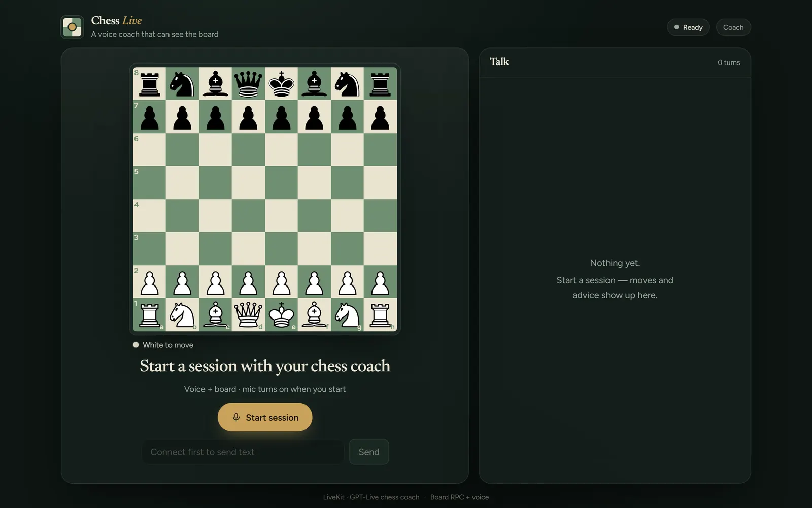812x508 pixels.
Task: Click the 'Nothing yet.' placeholder text
Action: (x=615, y=263)
